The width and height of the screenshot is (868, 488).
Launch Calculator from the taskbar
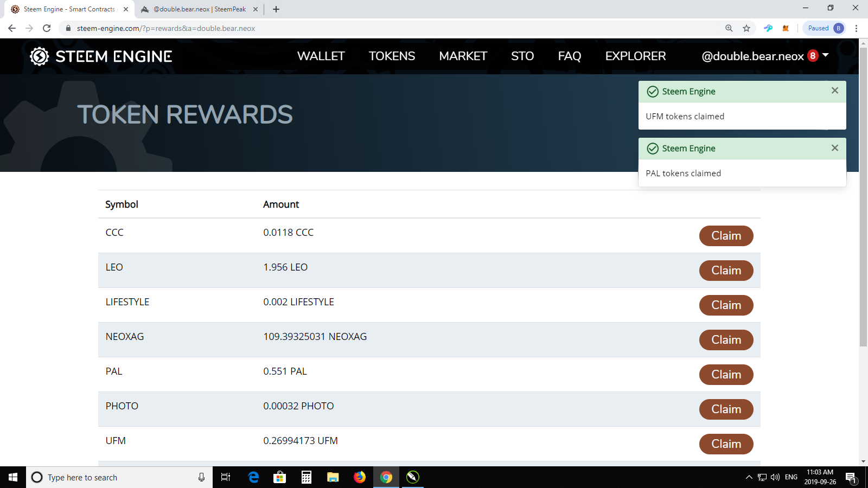[307, 477]
